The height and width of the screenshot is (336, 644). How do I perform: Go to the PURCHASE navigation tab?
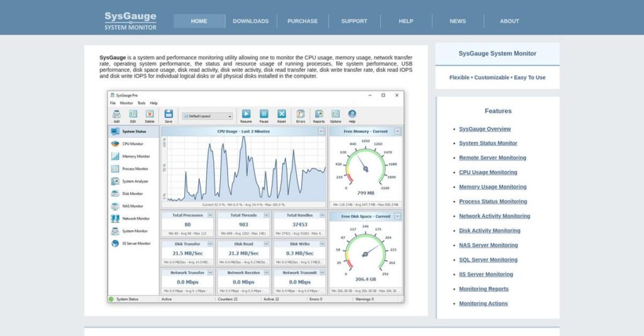click(303, 21)
